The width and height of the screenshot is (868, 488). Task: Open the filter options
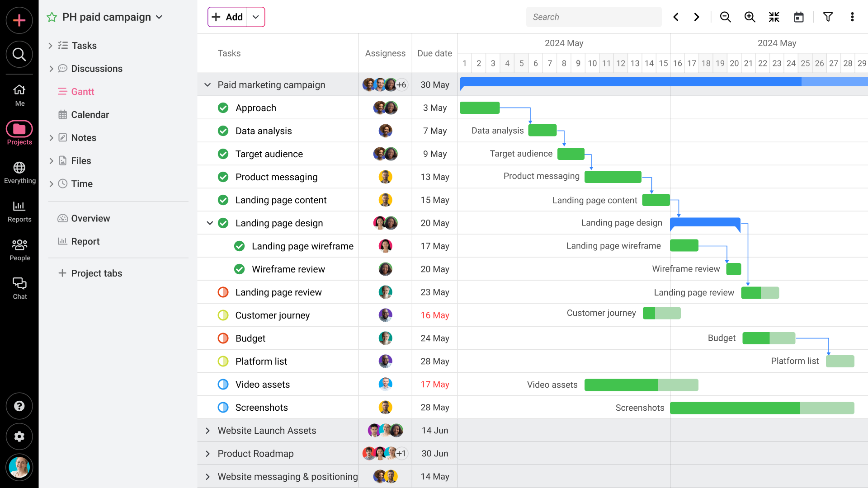[x=828, y=17]
